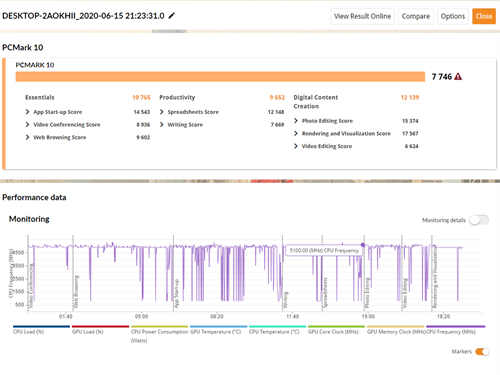Click the orange Close button
The image size is (500, 375).
point(484,16)
